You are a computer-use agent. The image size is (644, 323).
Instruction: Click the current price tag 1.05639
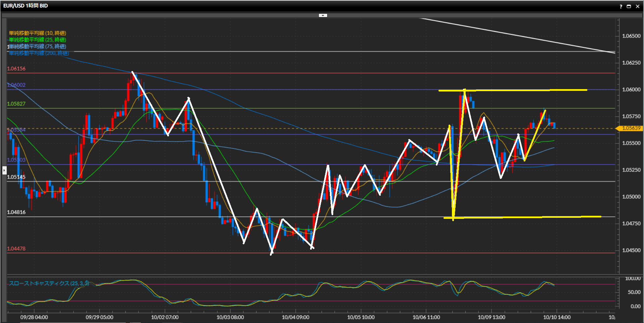click(x=630, y=128)
